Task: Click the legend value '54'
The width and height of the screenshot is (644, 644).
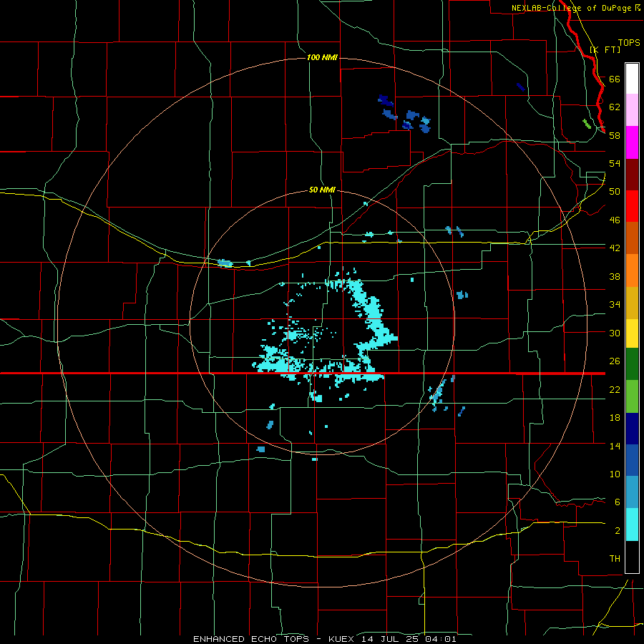Action: [615, 163]
